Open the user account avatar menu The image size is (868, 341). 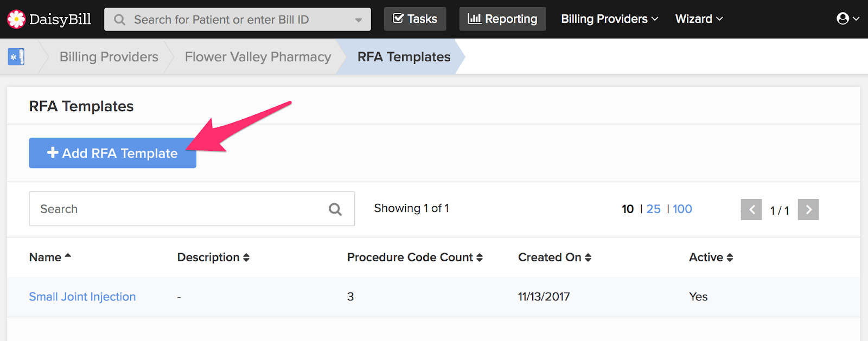click(x=848, y=19)
